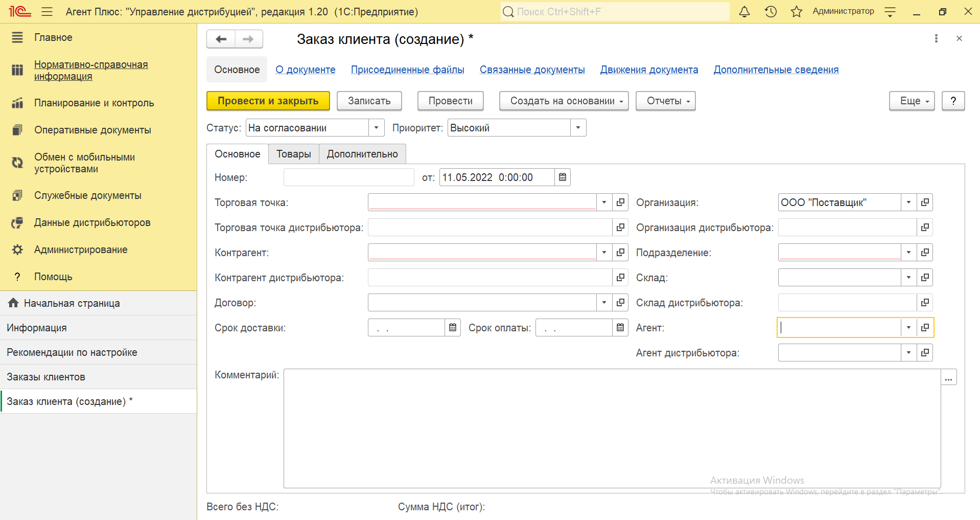Image resolution: width=980 pixels, height=520 pixels.
Task: Open Создать на основании dropdown button
Action: [x=564, y=101]
